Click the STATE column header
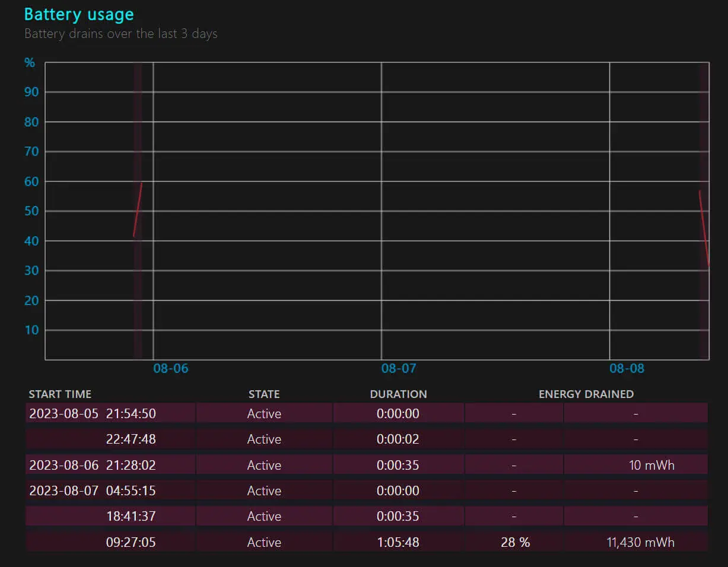The image size is (728, 567). coord(264,394)
